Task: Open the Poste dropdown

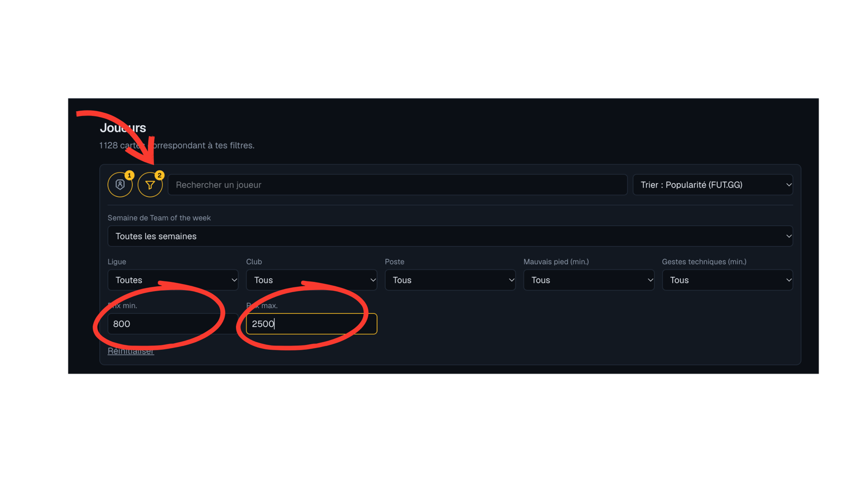Action: point(450,280)
